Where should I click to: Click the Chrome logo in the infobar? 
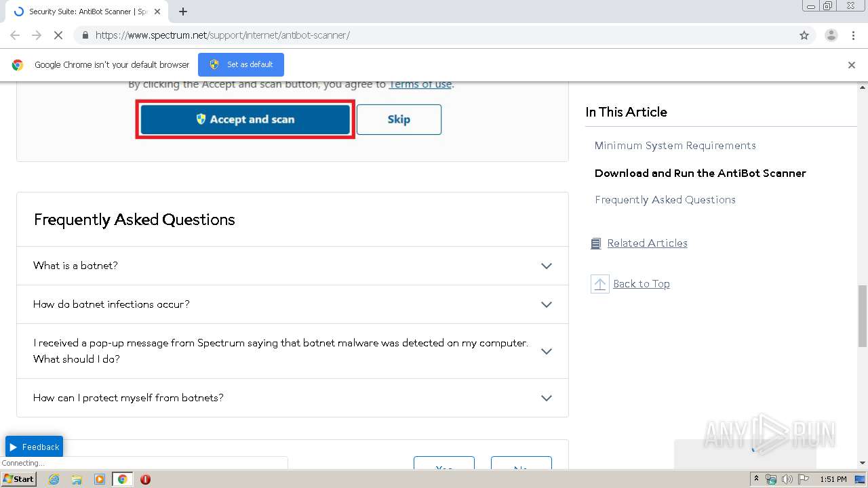[x=18, y=65]
